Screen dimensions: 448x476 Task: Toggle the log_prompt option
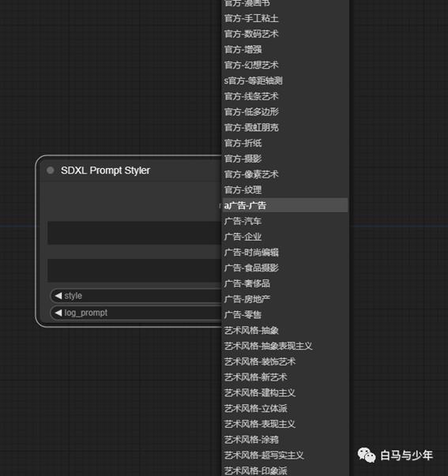136,313
